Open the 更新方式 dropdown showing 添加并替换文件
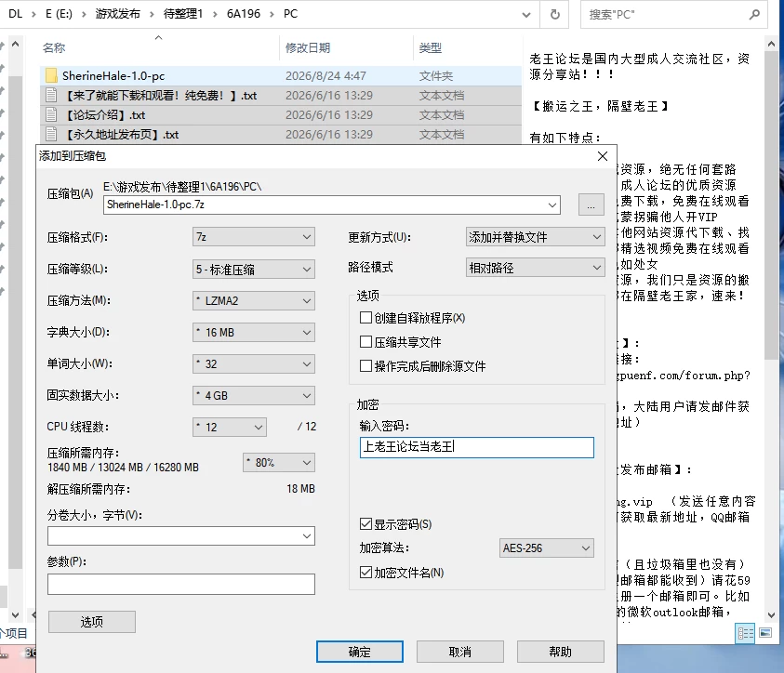This screenshot has width=784, height=673. coord(535,237)
